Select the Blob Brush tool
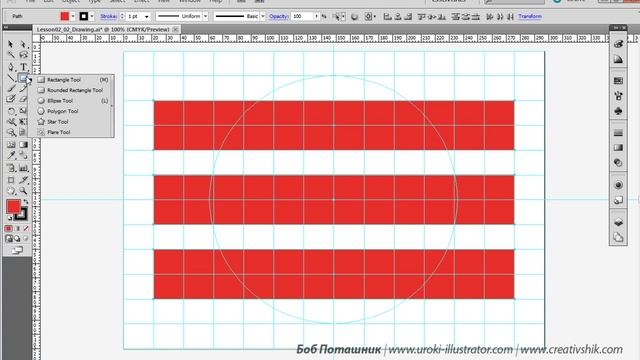Screen dimensions: 640x360 pos(11,99)
